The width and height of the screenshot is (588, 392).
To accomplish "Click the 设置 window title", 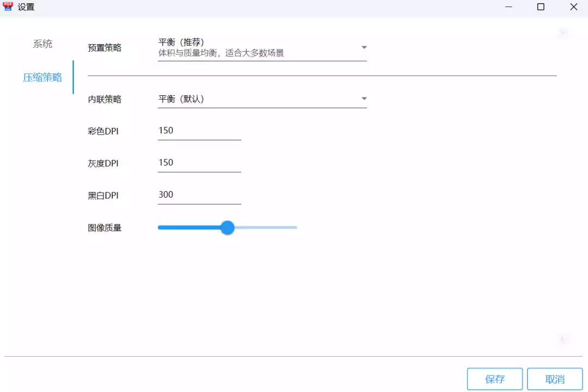I will [x=26, y=7].
